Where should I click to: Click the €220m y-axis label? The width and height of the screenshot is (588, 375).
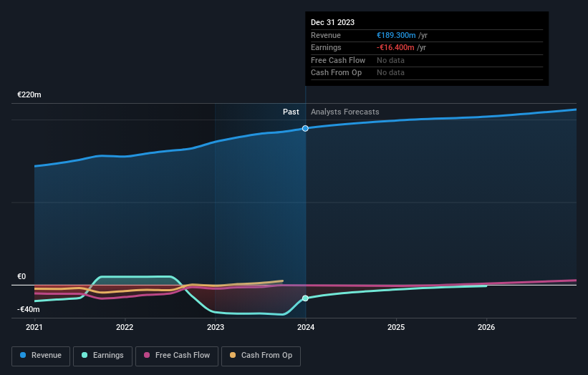(x=29, y=94)
